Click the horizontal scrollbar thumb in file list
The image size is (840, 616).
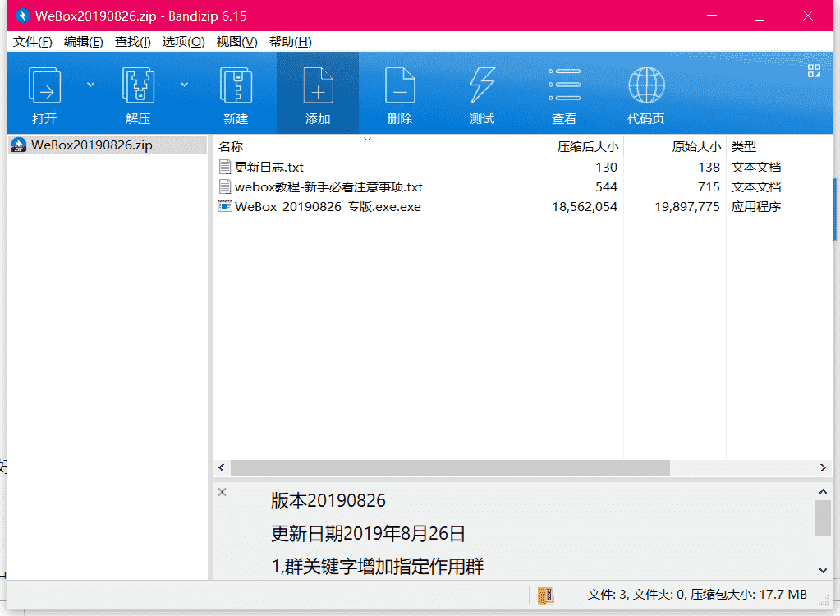(450, 467)
